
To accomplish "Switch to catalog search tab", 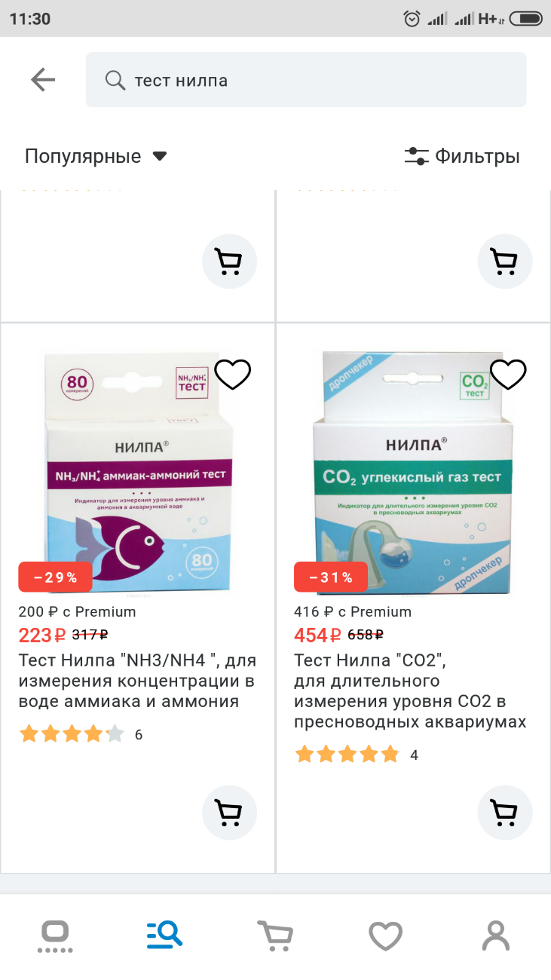I will coord(165,936).
